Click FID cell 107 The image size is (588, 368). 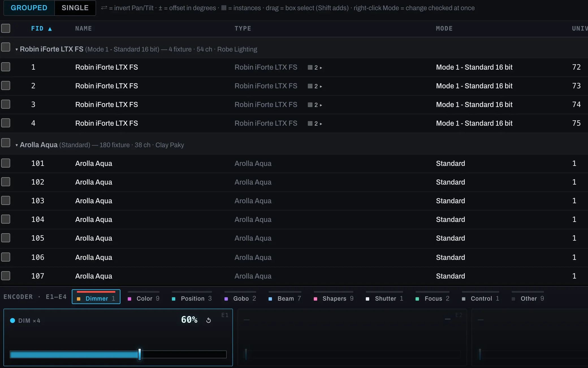tap(38, 276)
